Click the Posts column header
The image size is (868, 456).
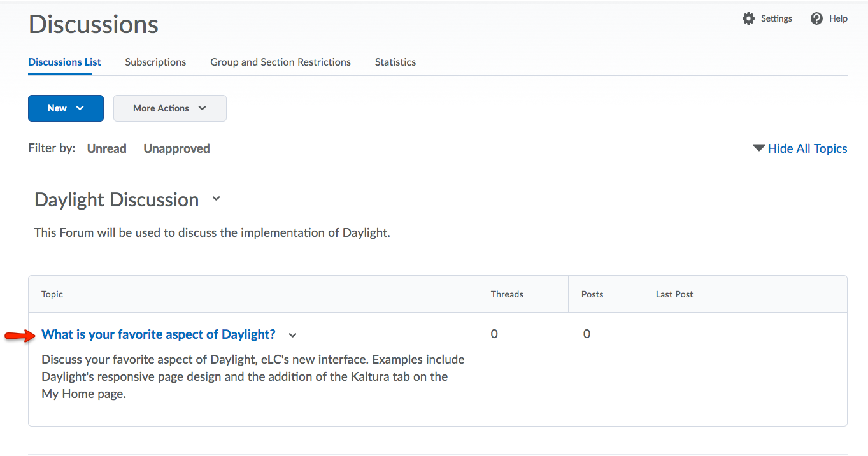592,294
